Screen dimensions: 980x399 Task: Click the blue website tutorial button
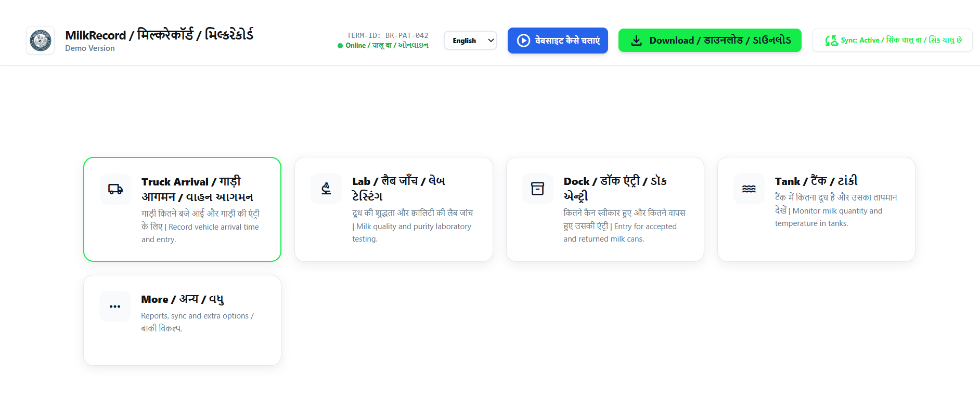(558, 41)
